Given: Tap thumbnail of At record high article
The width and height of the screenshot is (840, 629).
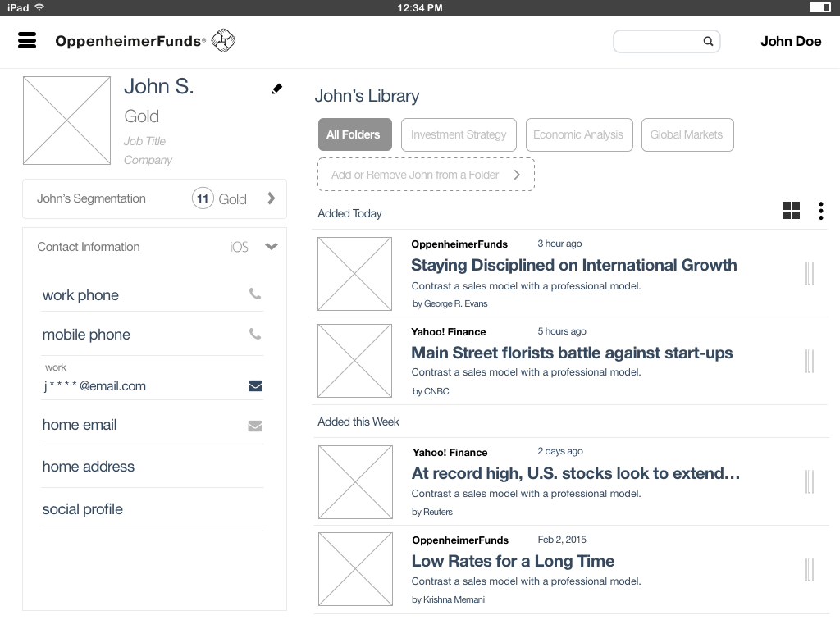Looking at the screenshot, I should 355,482.
